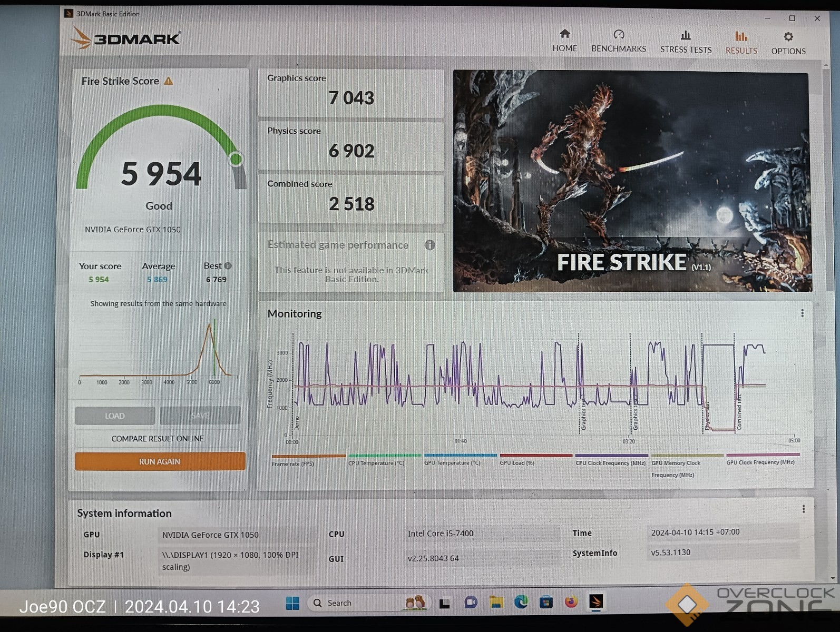This screenshot has height=632, width=840.
Task: Launch Firefox from taskbar
Action: point(571,601)
